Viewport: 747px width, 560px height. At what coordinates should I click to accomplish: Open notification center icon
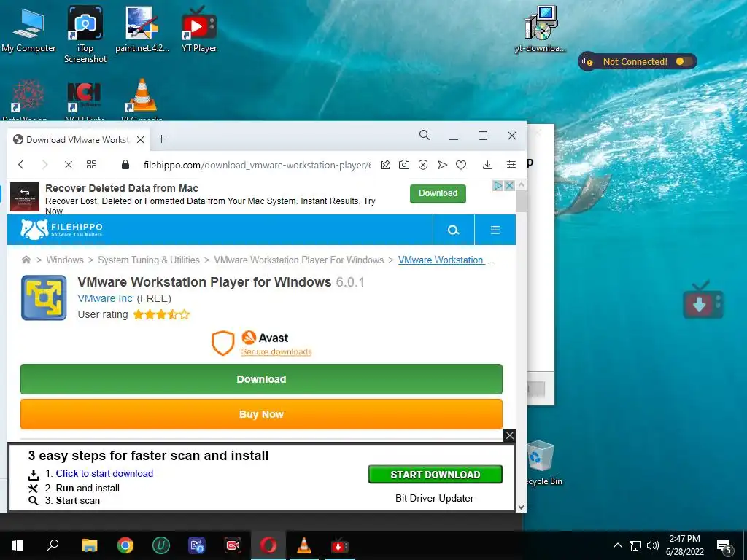tap(724, 546)
